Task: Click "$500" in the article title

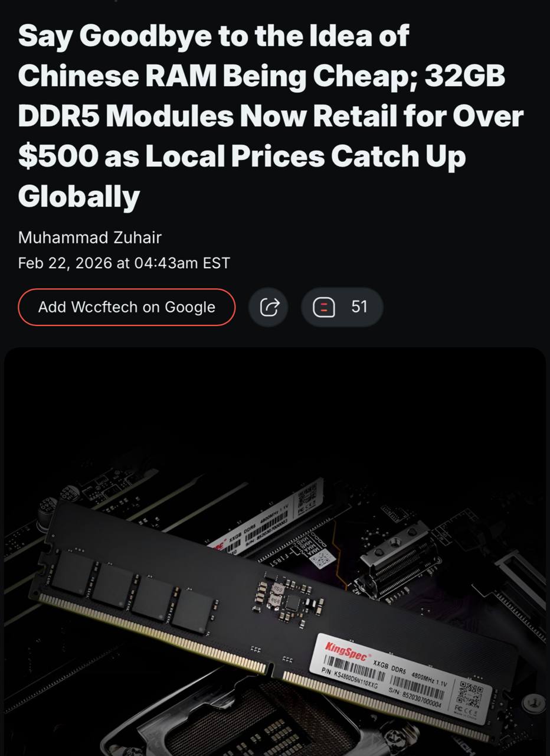Action: click(x=57, y=157)
